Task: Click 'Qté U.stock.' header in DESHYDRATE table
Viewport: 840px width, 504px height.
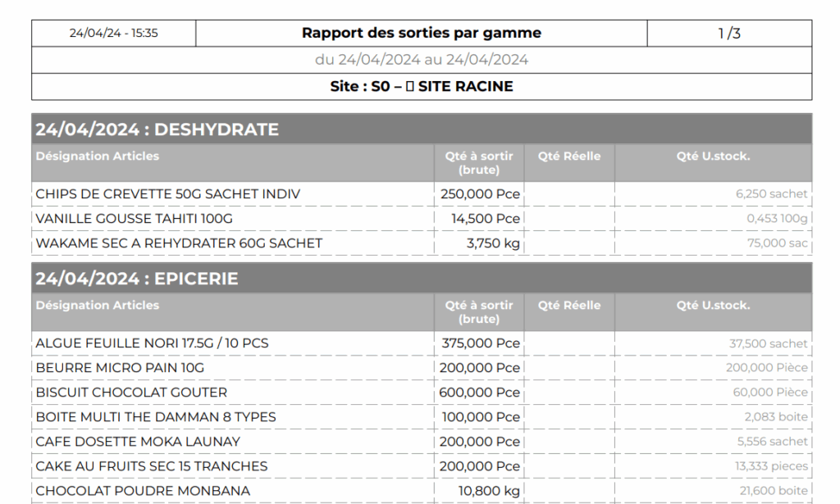Action: coord(713,156)
